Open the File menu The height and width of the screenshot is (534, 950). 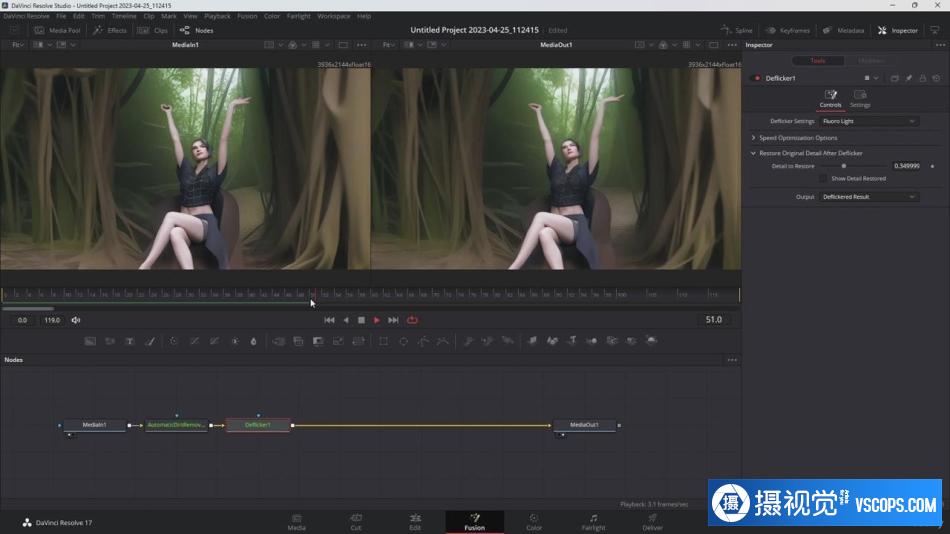tap(61, 16)
